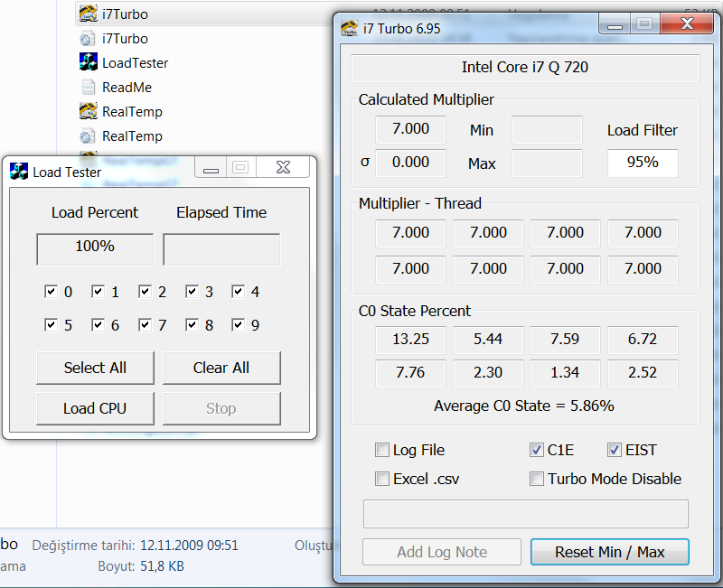Toggle thread 6 checkbox in Load Tester

click(98, 325)
